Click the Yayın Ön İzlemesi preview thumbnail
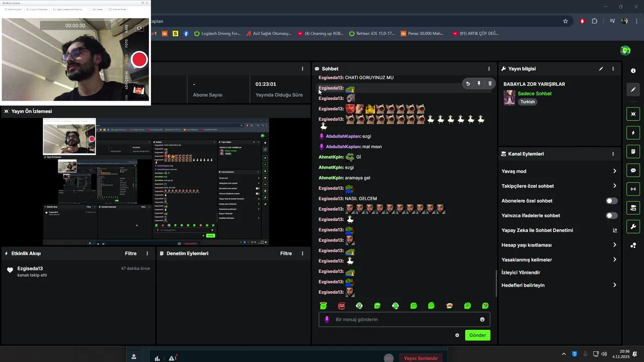This screenshot has width=644, height=362. (x=156, y=182)
